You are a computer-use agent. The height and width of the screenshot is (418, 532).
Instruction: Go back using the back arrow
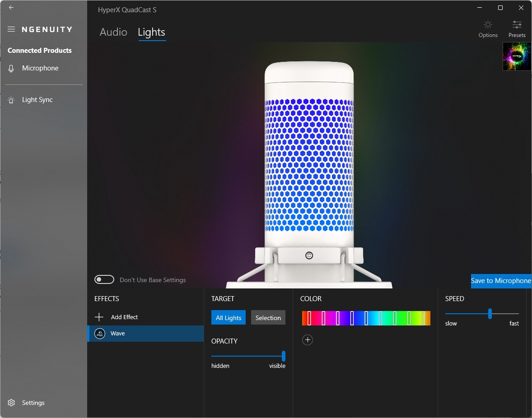(x=11, y=8)
